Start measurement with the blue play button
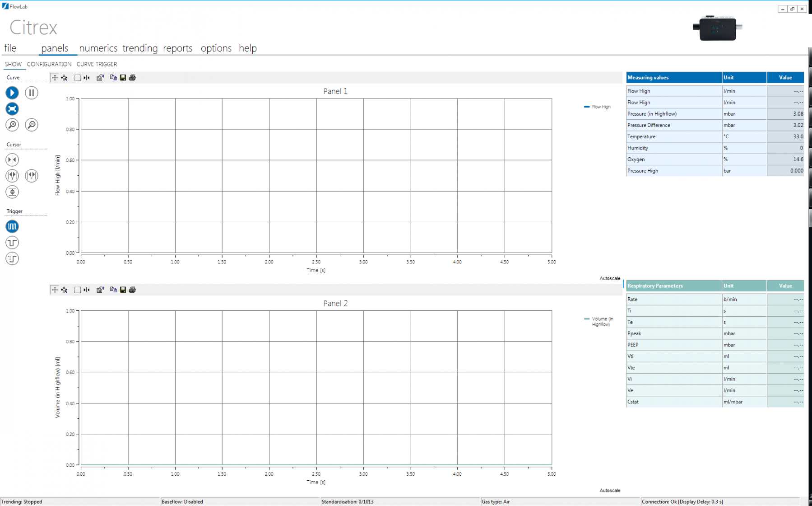 coord(12,93)
